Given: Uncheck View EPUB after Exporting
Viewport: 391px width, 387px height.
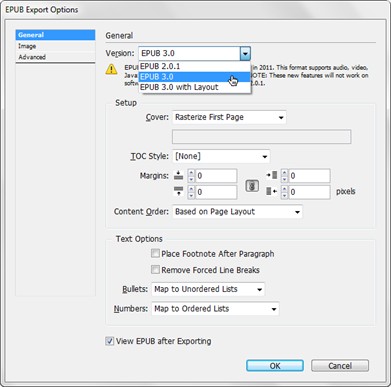Looking at the screenshot, I should click(x=109, y=341).
